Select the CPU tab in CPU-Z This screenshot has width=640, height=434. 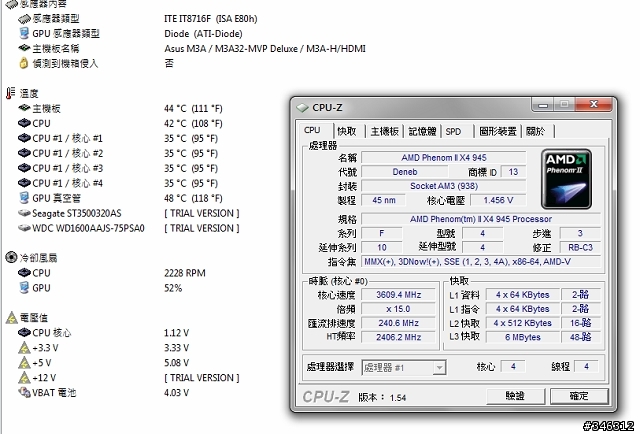click(312, 130)
